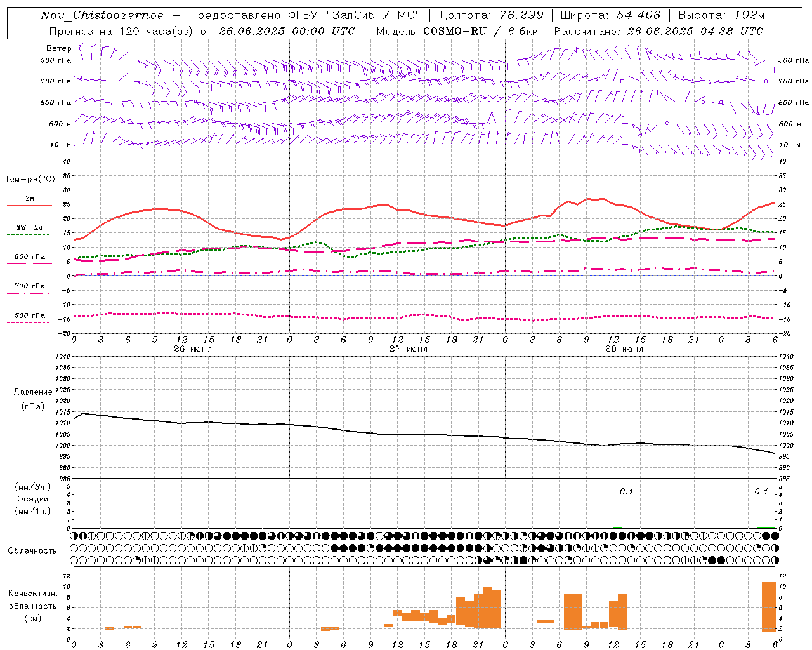
Task: Click the Рассчитано: 26.06.2025 04:38 UTC text
Action: tap(658, 31)
